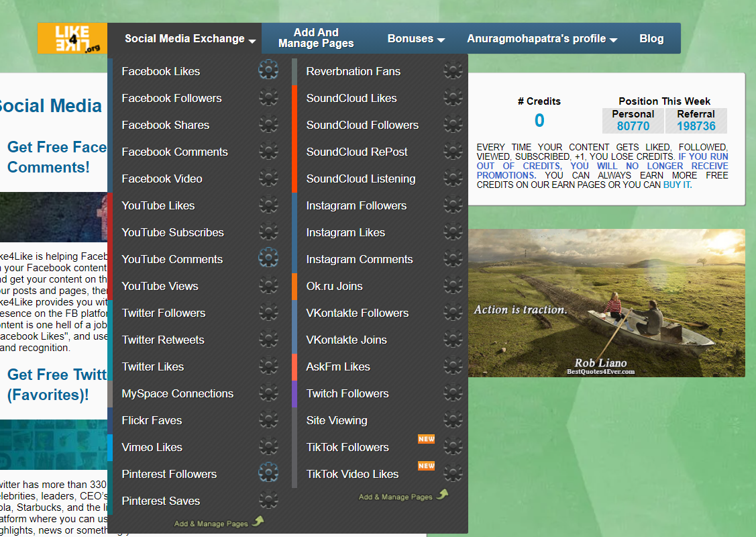Click the gear icon beside YouTube Views

point(268,286)
